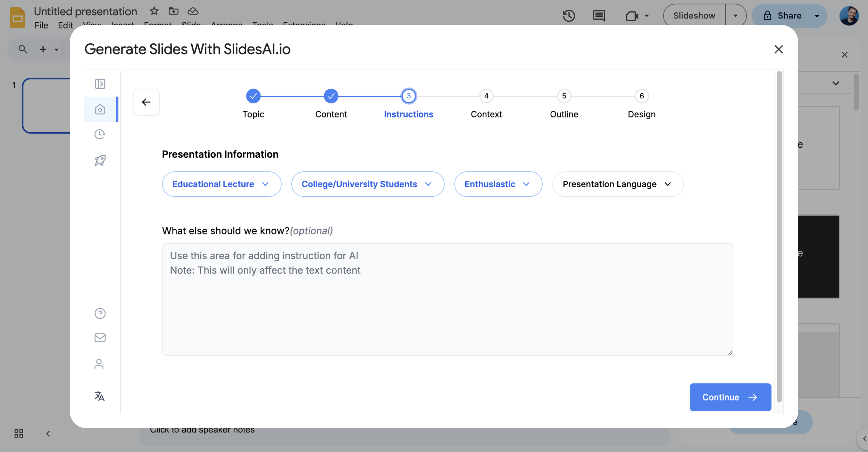
Task: Click the sidebar panel collapse icon
Action: point(100,84)
